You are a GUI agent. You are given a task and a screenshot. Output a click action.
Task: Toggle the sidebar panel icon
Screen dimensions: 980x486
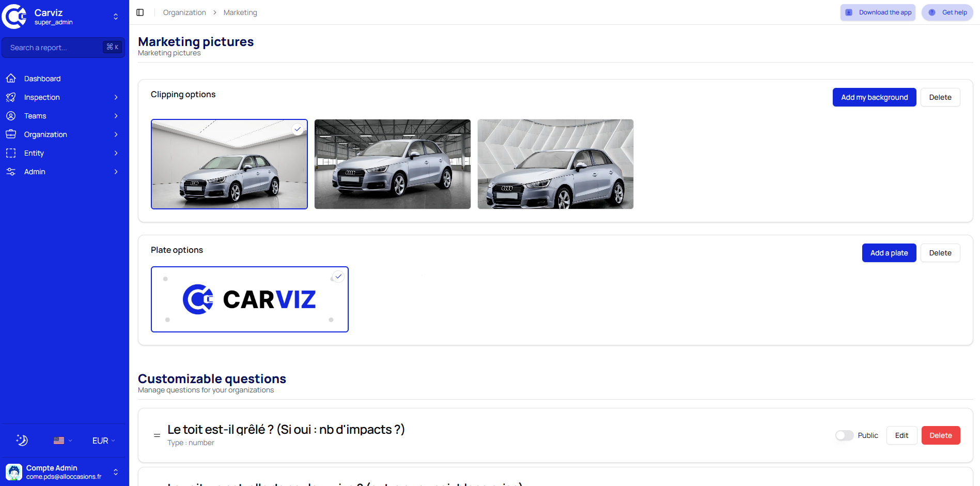[x=140, y=12]
